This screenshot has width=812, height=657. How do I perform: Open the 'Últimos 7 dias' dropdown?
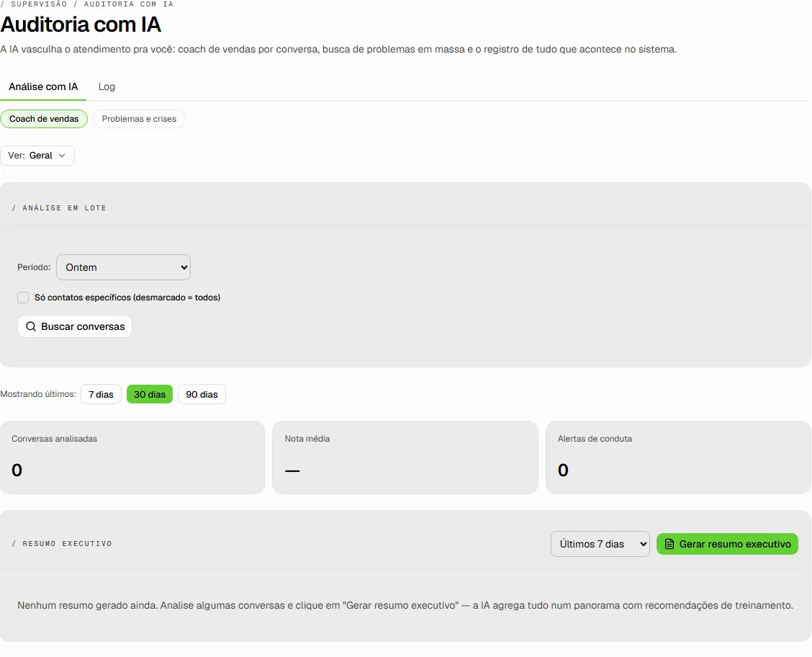pos(600,544)
